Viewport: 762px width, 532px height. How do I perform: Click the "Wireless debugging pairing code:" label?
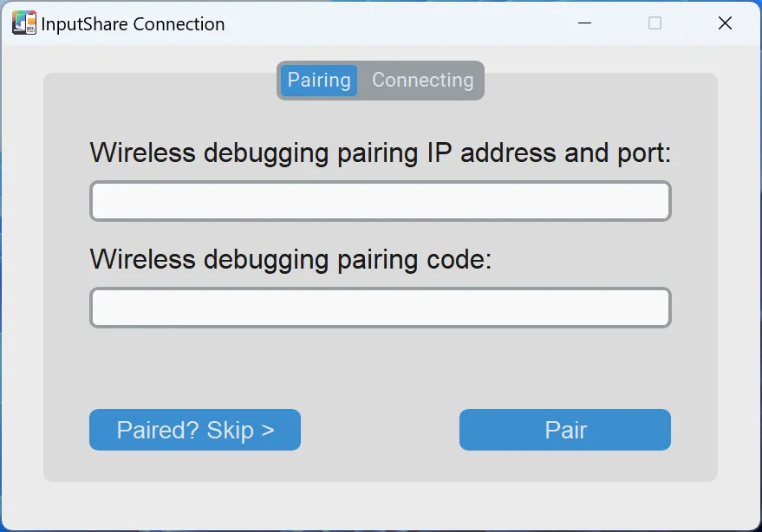pyautogui.click(x=290, y=259)
